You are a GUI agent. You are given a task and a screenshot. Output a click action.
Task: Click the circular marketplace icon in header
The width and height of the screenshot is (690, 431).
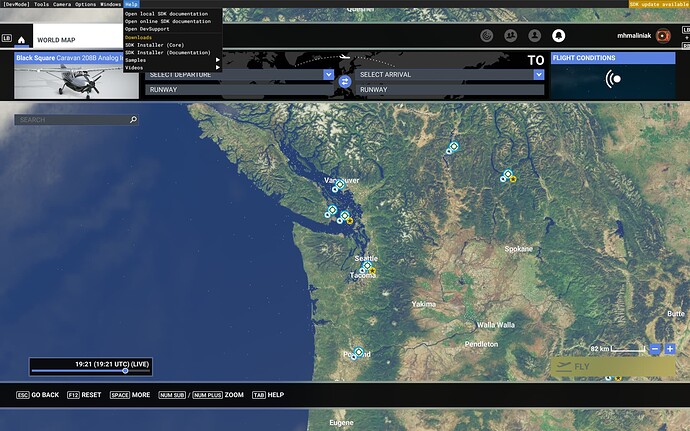(x=486, y=34)
